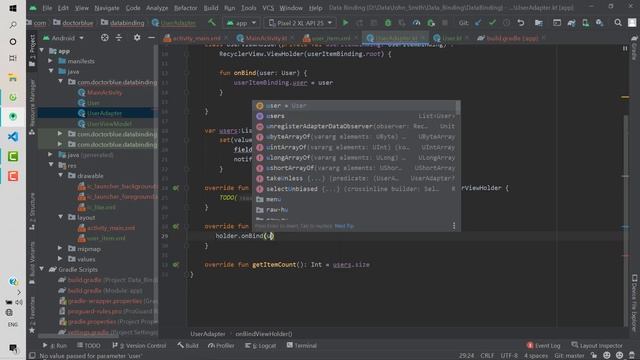Open the VCS menu
Screen dimensions: 640x360
(268, 8)
